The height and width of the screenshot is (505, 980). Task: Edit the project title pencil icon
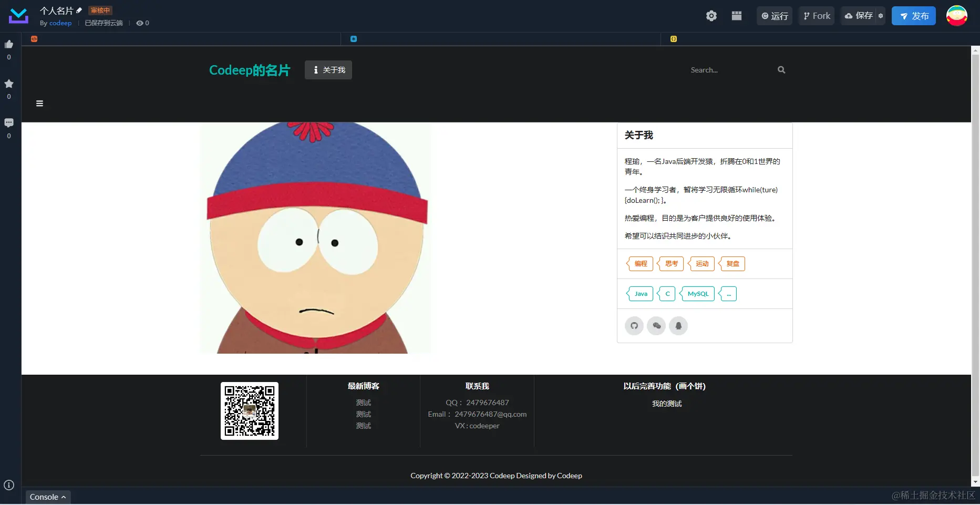(79, 10)
